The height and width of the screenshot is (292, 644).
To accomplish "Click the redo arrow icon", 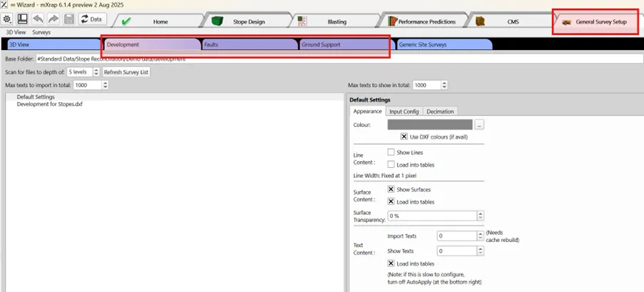I will 53,19.
